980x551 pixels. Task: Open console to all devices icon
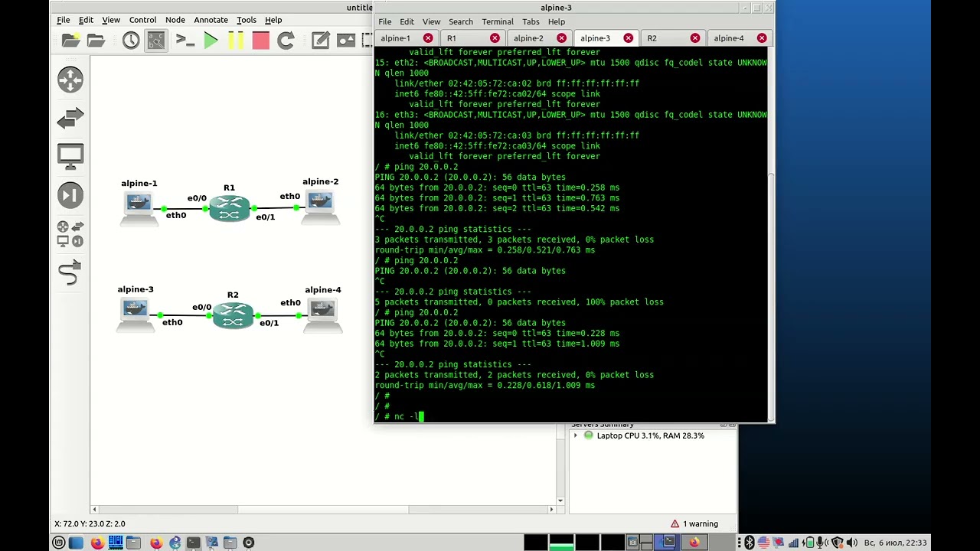point(185,41)
